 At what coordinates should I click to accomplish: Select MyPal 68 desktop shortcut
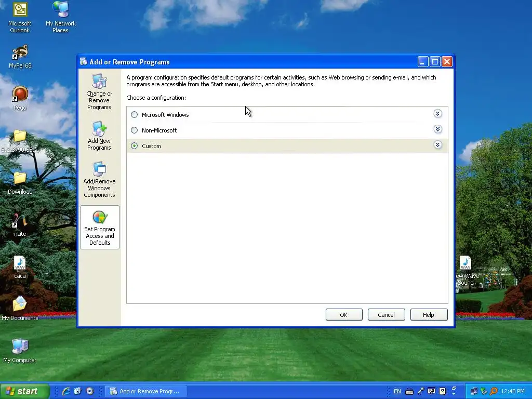[x=20, y=56]
